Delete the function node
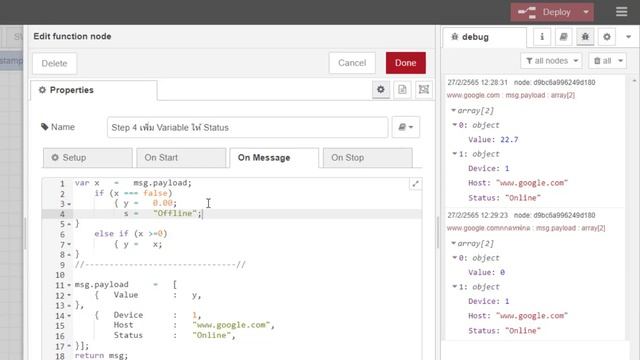Screen dimensions: 640x360 point(54,63)
